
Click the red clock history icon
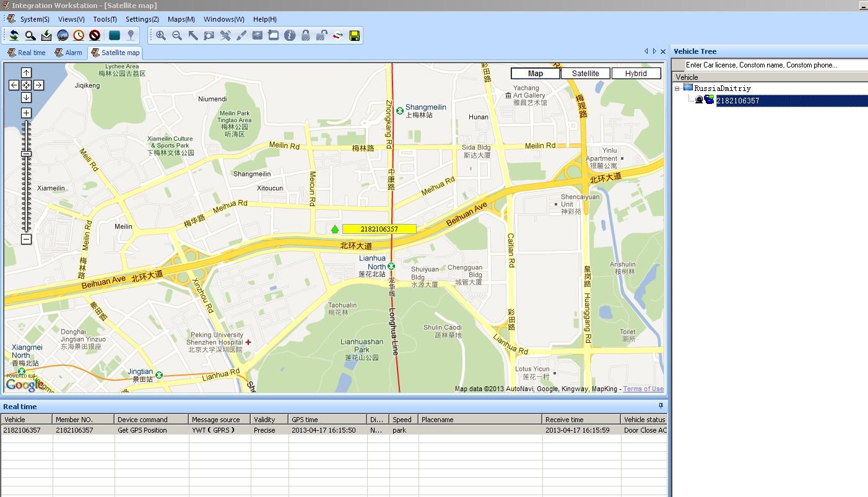tap(79, 35)
